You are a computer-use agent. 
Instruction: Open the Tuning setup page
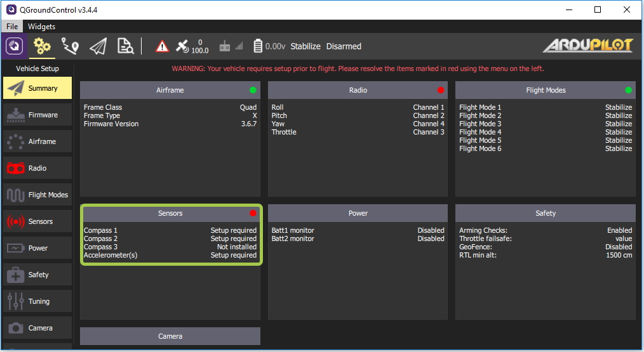click(37, 301)
